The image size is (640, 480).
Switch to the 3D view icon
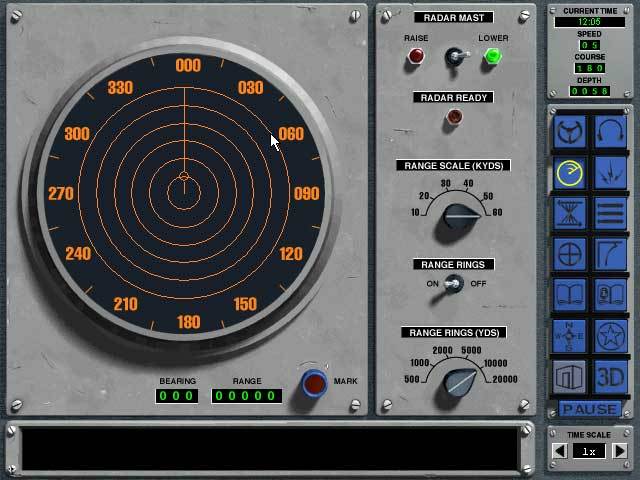(610, 377)
